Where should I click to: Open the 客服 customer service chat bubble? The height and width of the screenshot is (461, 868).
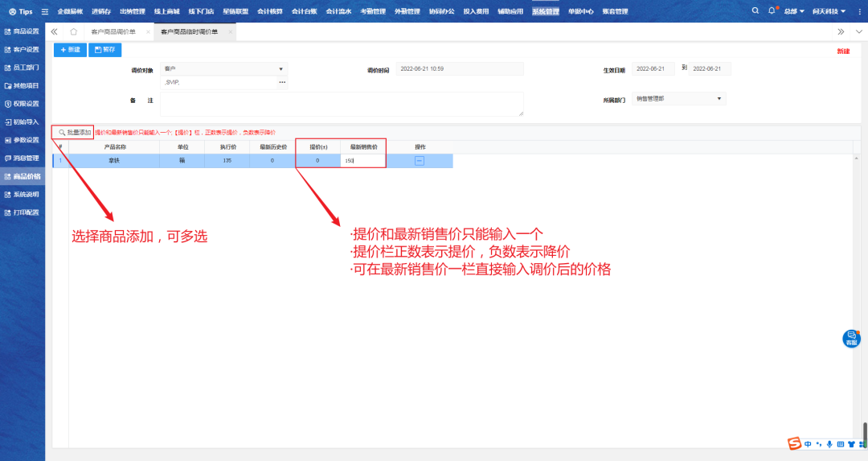pyautogui.click(x=851, y=339)
